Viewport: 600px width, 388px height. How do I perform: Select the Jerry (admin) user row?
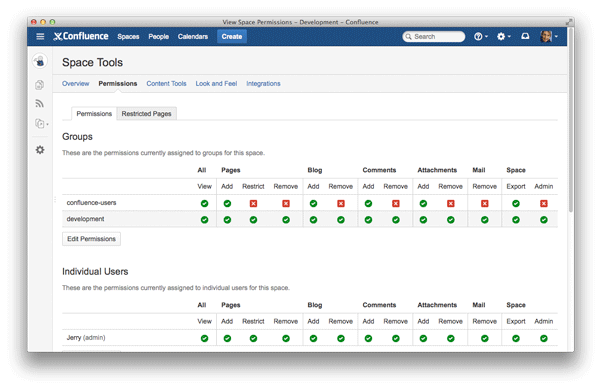pos(310,338)
